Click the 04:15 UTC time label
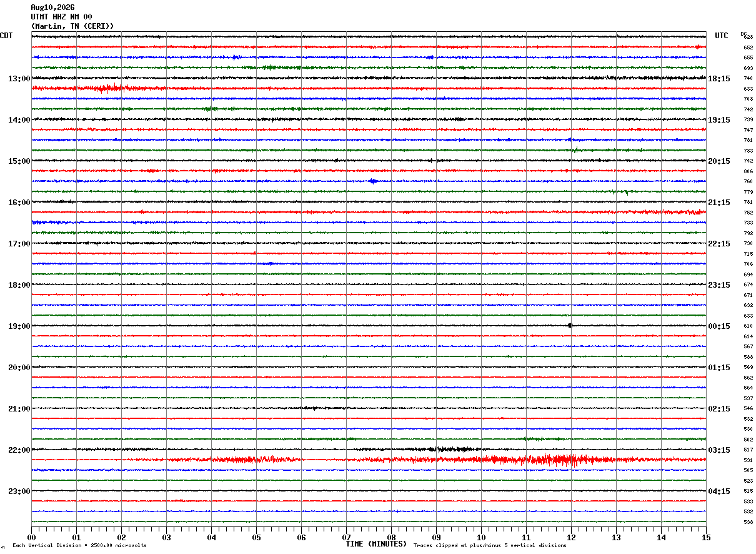 [x=719, y=491]
